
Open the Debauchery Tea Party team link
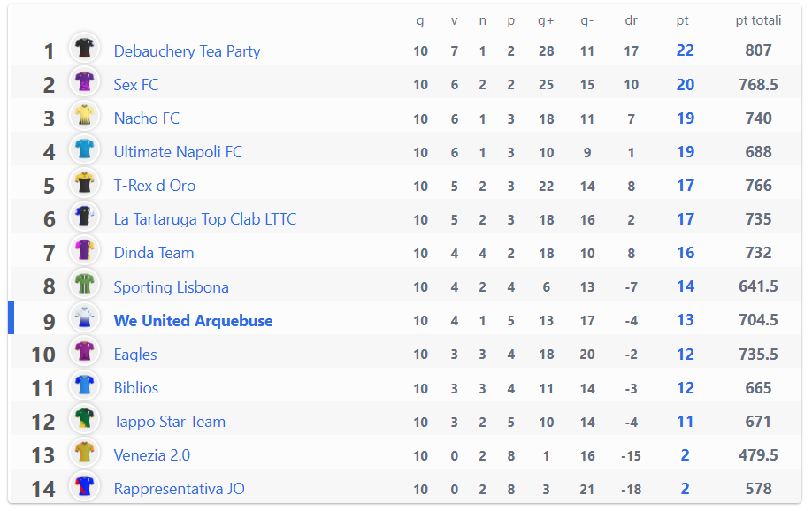(x=187, y=51)
